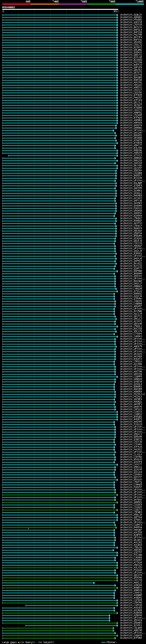
Task: Select hit label UniRef100_B4FV31
Action: (x=131, y=40)
